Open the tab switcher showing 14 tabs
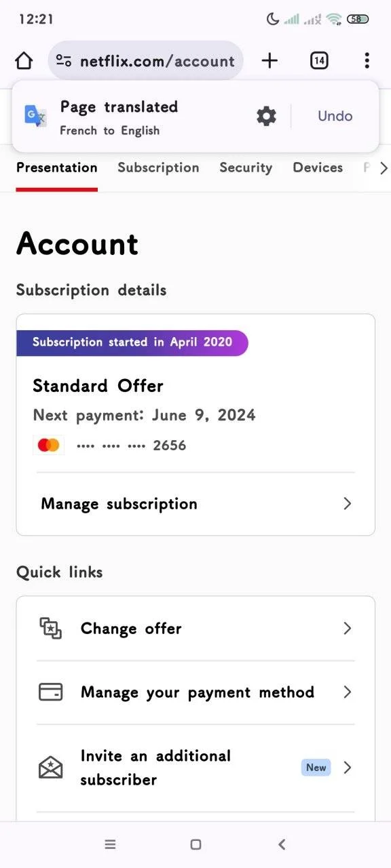 point(319,61)
